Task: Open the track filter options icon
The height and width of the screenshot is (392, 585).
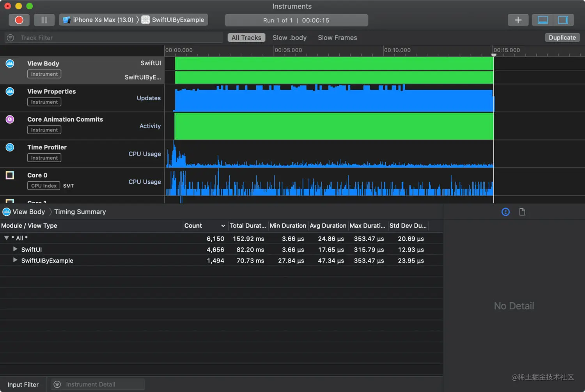Action: click(11, 38)
